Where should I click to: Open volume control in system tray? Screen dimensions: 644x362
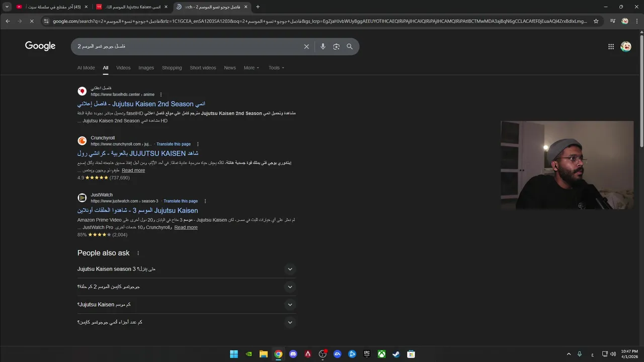coord(613,354)
